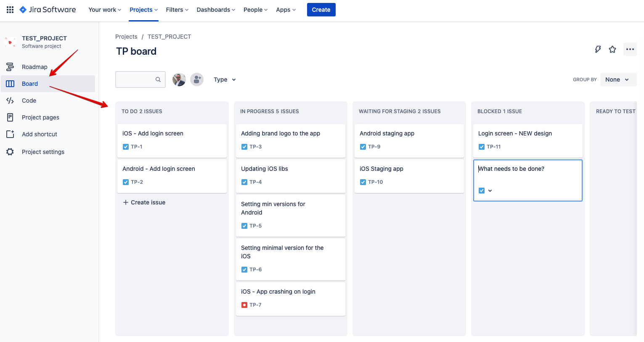Screen dimensions: 644x342
Task: Open the Group By None dropdown
Action: pos(617,80)
